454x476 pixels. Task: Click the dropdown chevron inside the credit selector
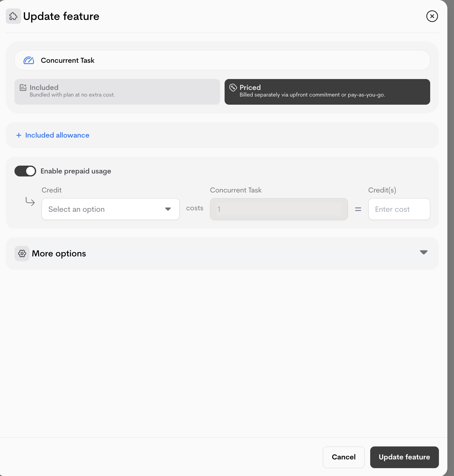tap(168, 209)
